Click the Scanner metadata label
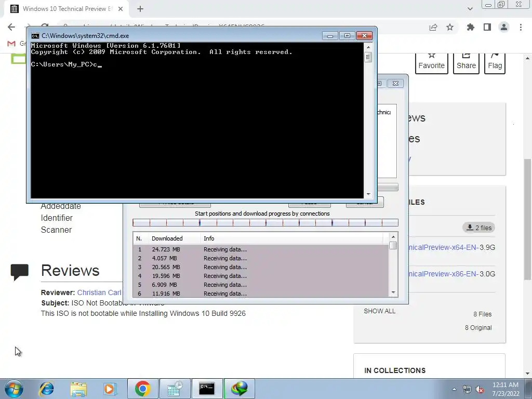 [56, 230]
